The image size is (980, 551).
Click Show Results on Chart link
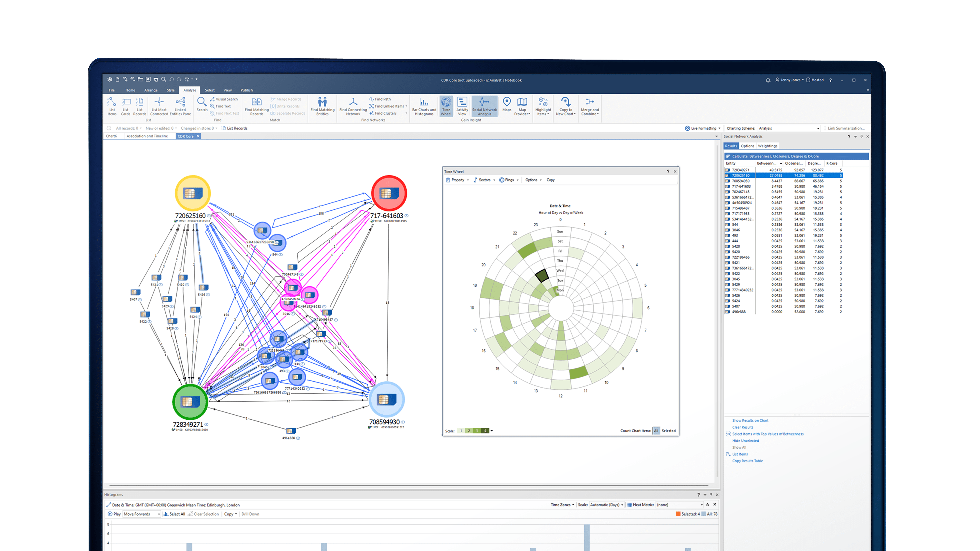(x=750, y=420)
